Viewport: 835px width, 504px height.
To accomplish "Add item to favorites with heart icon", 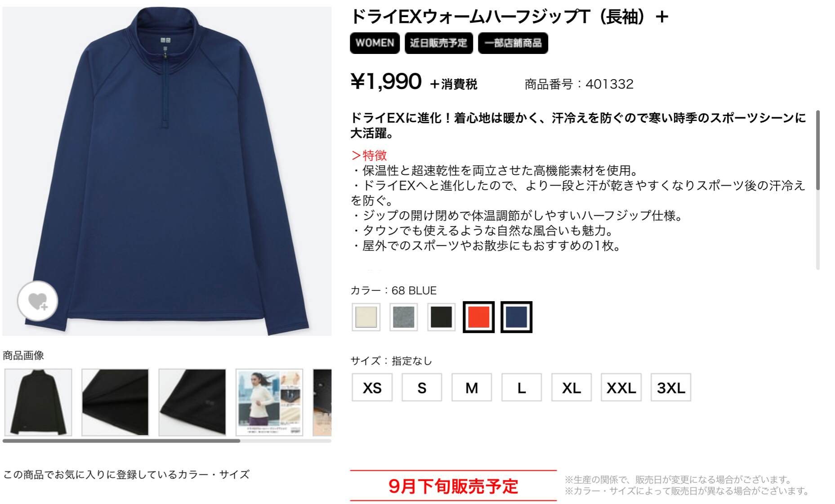I will click(38, 301).
